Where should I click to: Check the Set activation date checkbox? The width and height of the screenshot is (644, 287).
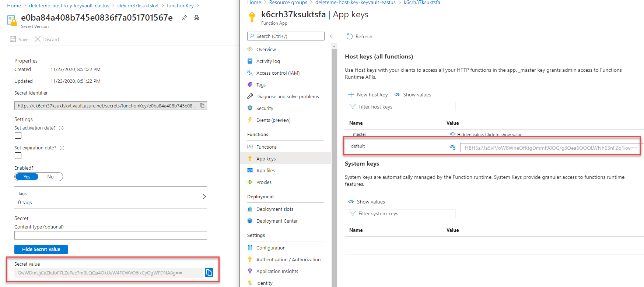[x=18, y=135]
